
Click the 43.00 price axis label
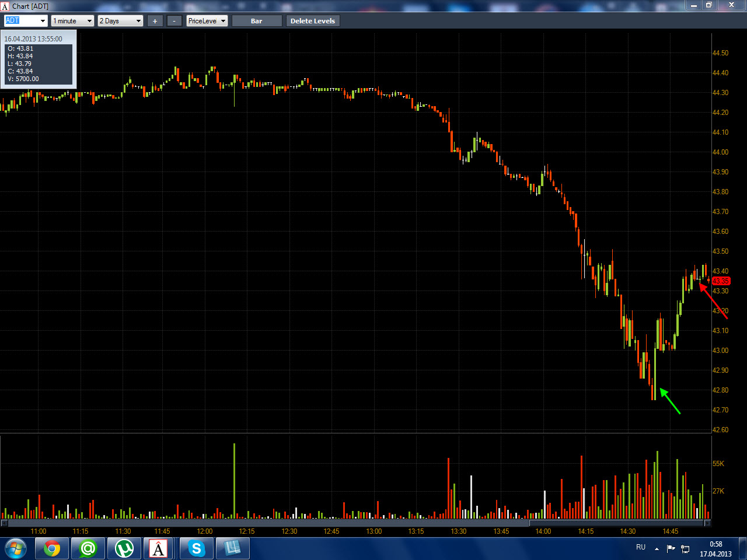click(x=720, y=351)
